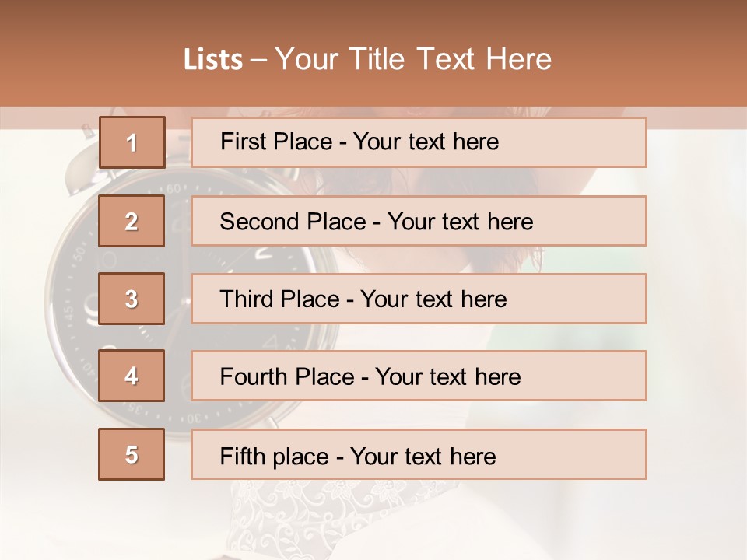747x560 pixels.
Task: Select the Your Title Text Here heading
Action: (x=412, y=60)
